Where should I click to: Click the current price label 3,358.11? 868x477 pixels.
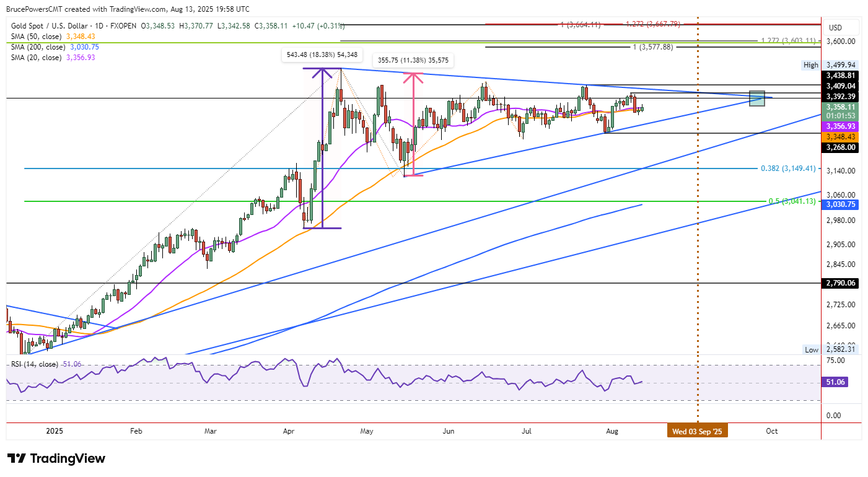tap(841, 107)
